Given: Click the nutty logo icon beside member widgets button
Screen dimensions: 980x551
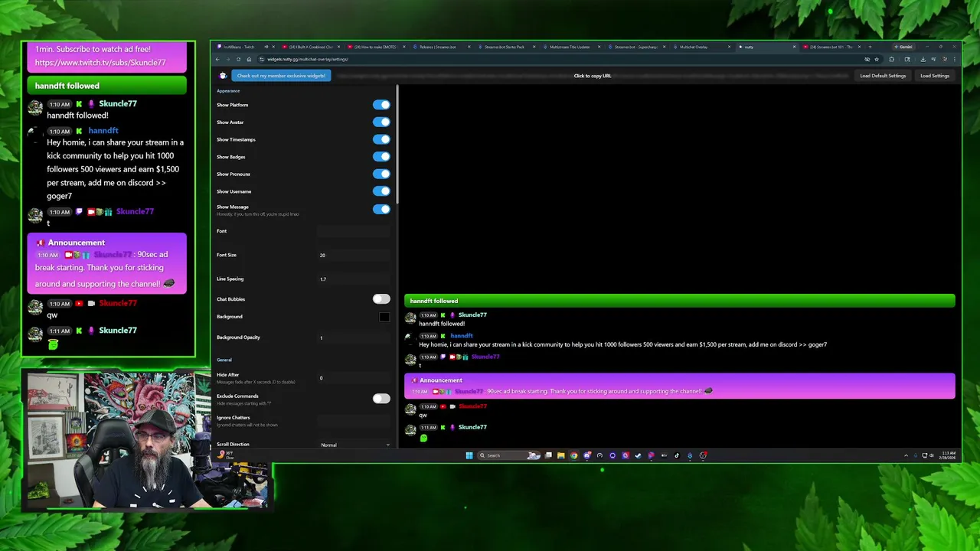Looking at the screenshot, I should (223, 76).
